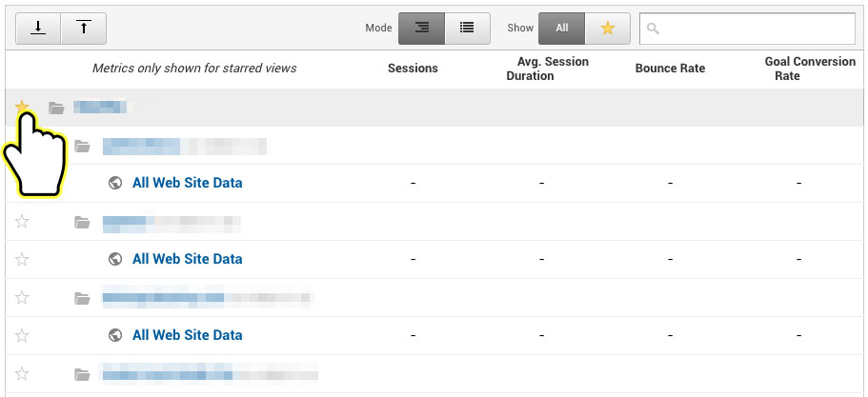Show all views with the All button

coord(561,29)
